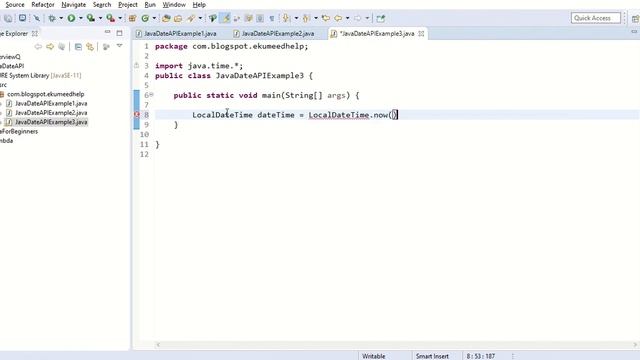Run the program with green play icon
This screenshot has width=640, height=360.
coord(71,18)
